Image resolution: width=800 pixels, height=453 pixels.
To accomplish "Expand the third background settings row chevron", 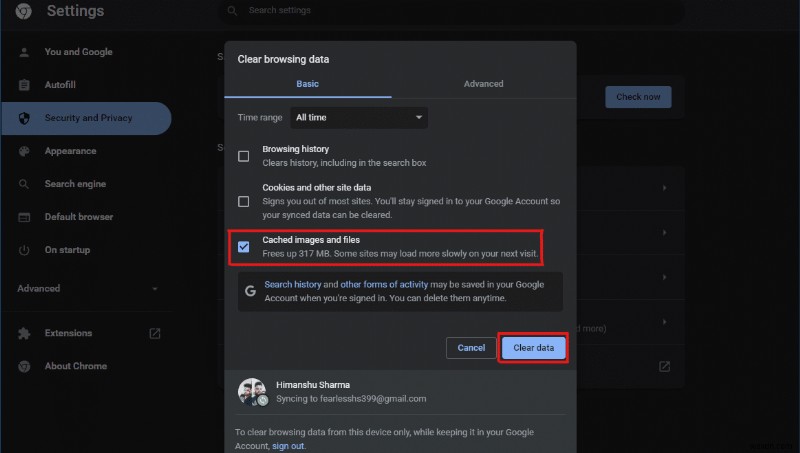I will point(664,277).
